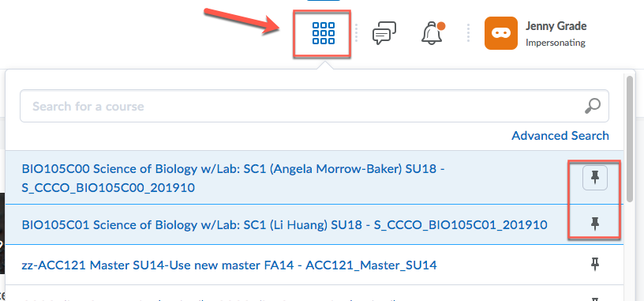
Task: Click the orange user avatar icon
Action: 500,33
